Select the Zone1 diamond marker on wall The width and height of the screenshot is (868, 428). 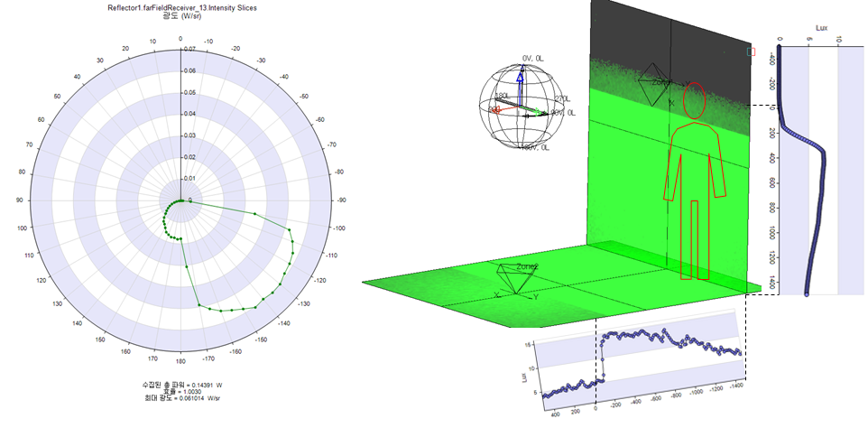652,87
